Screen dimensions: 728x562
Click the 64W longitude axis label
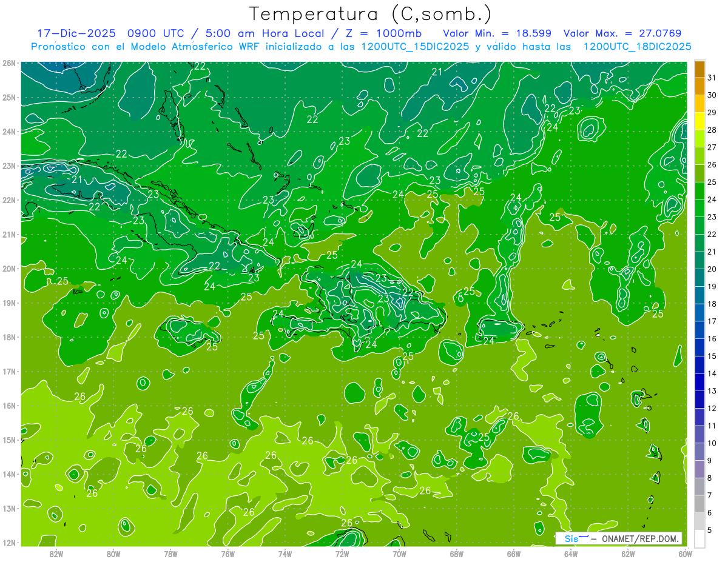pos(571,554)
